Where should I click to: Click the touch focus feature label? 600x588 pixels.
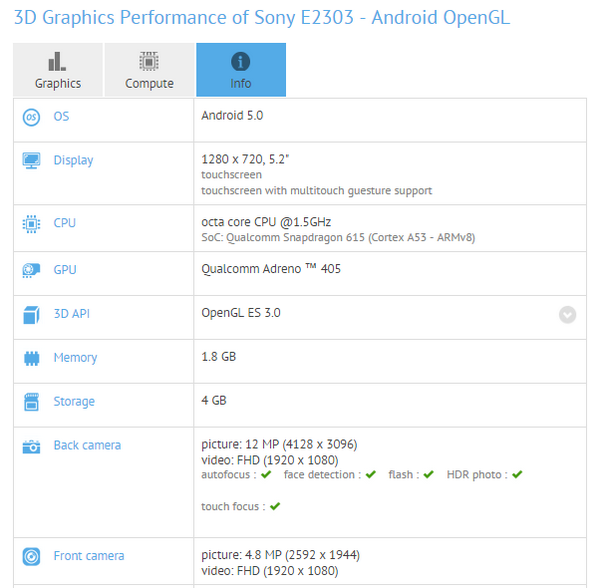233,507
